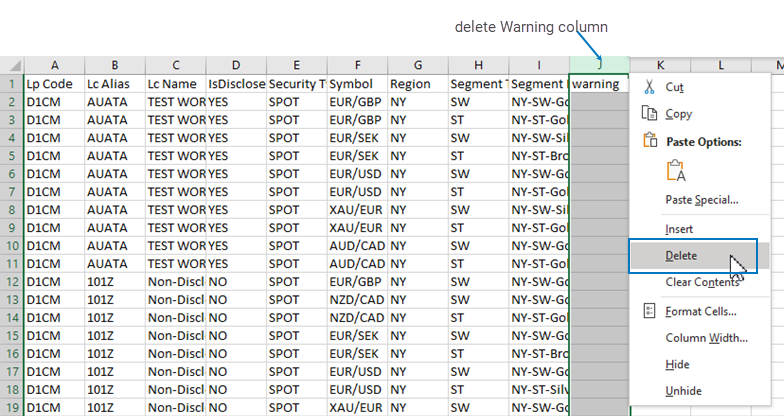Image resolution: width=784 pixels, height=416 pixels.
Task: Click the warning header cell
Action: tap(598, 84)
